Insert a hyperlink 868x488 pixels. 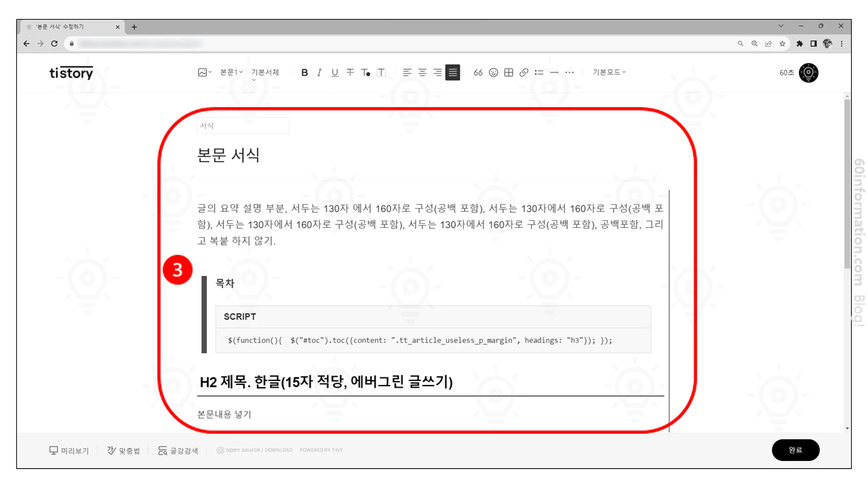click(524, 73)
